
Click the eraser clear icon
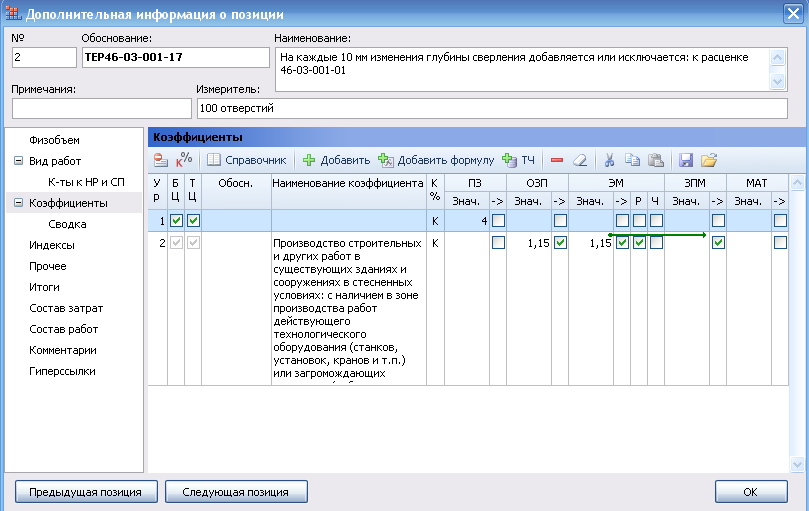click(x=579, y=160)
